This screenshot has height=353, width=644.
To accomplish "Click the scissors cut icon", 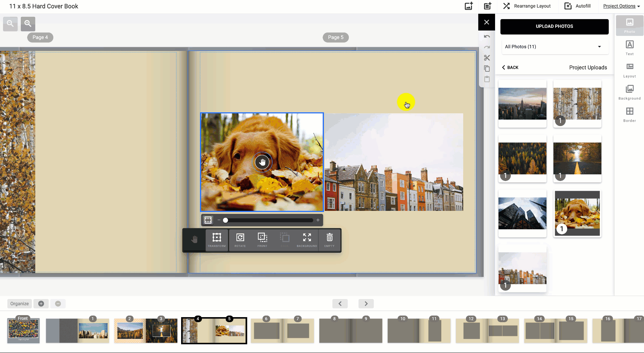I will click(x=487, y=58).
